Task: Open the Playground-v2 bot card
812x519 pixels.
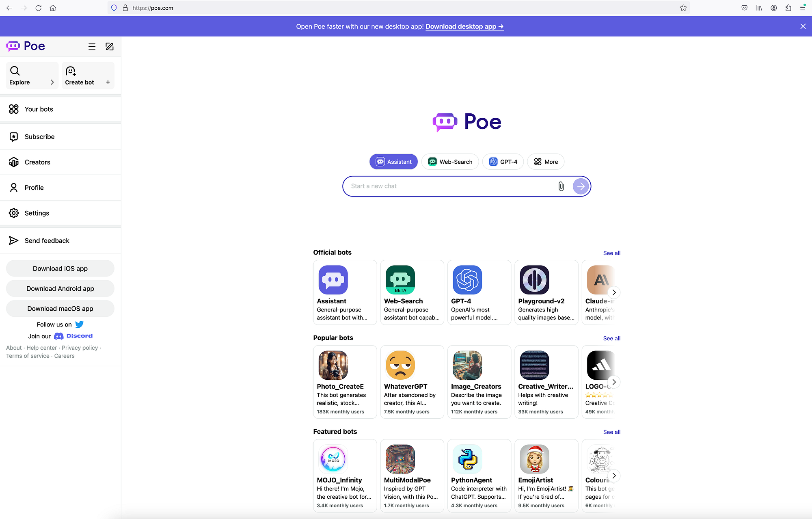Action: pos(546,292)
